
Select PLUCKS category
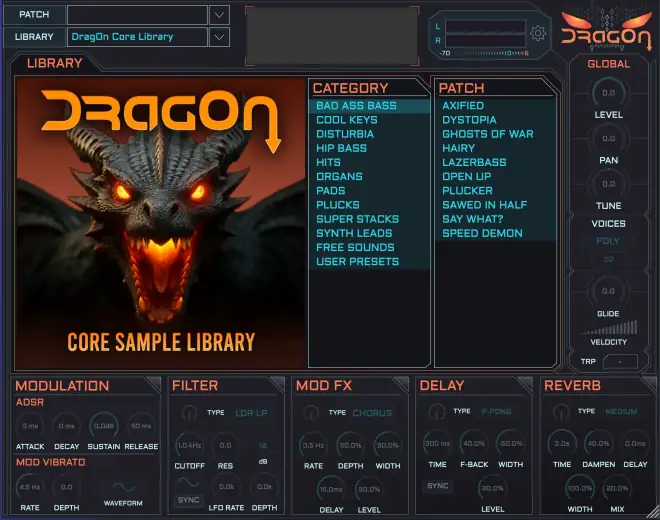[x=369, y=205]
